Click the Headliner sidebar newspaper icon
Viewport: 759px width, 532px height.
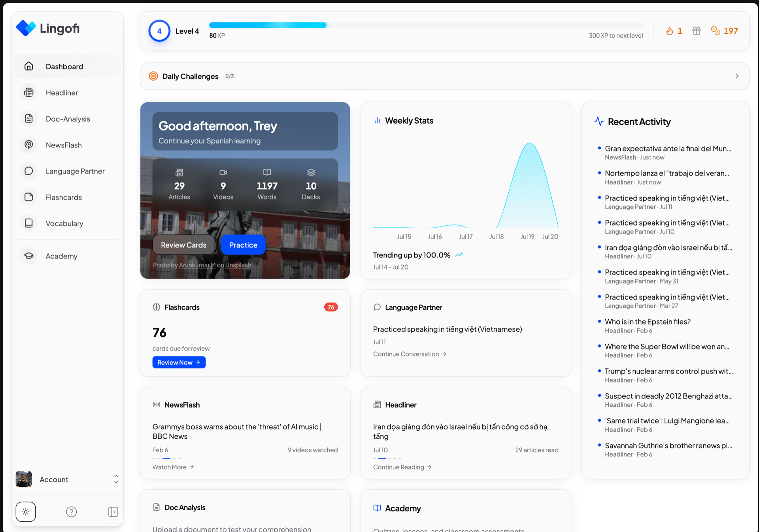click(29, 92)
